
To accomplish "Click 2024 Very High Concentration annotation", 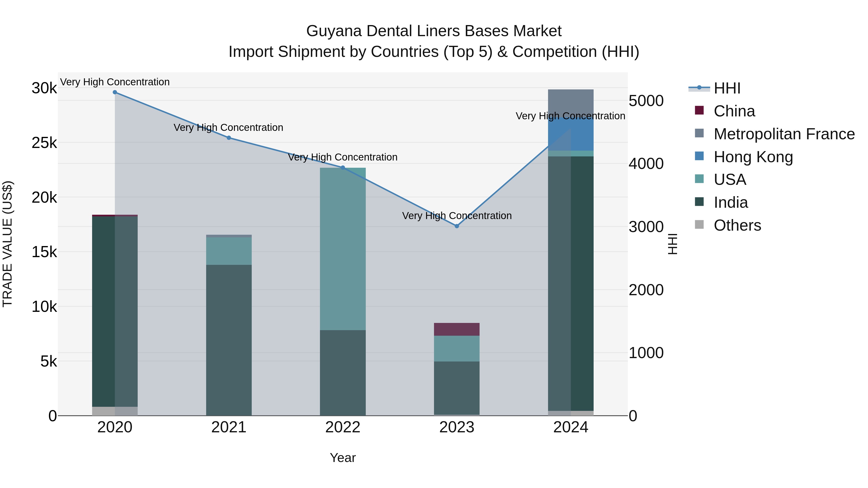I will (570, 116).
